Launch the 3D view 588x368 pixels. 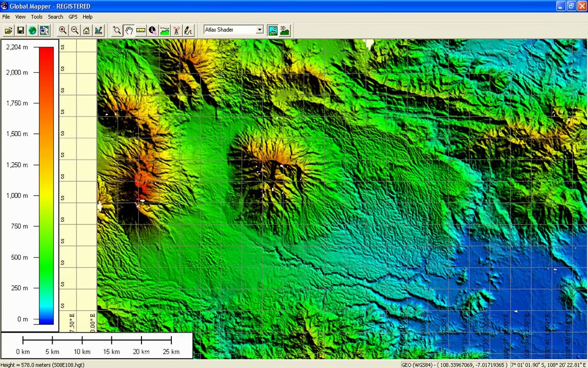284,30
